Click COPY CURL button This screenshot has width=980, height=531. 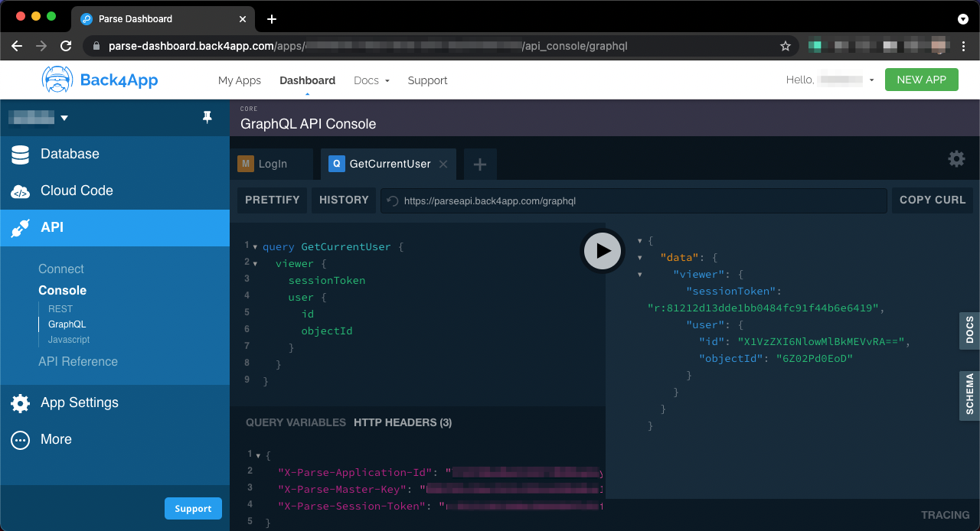coord(933,200)
